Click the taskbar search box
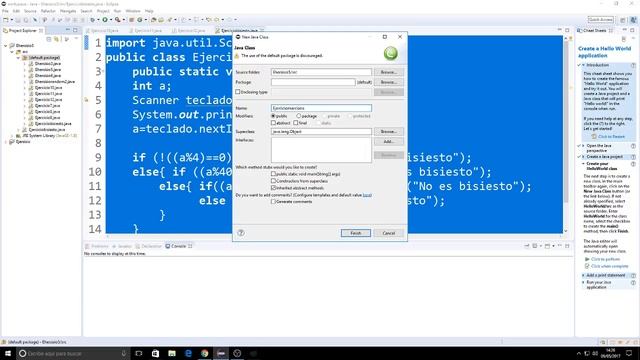The width and height of the screenshot is (640, 360). (73, 353)
